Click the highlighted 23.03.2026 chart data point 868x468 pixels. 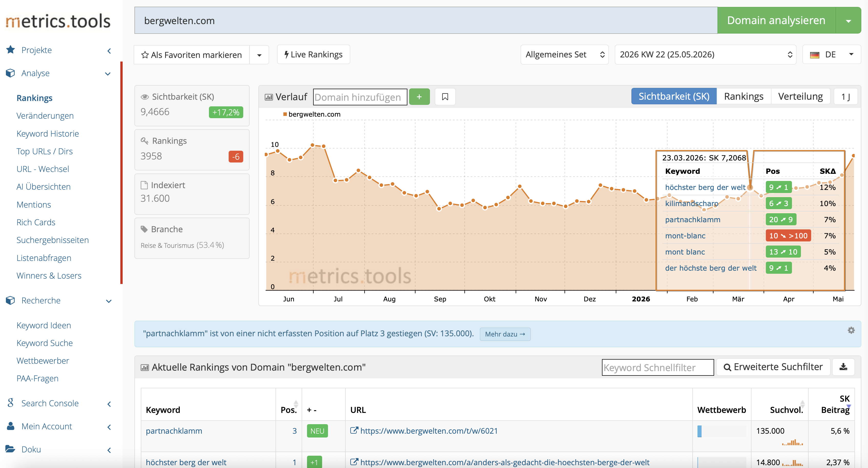point(750,187)
